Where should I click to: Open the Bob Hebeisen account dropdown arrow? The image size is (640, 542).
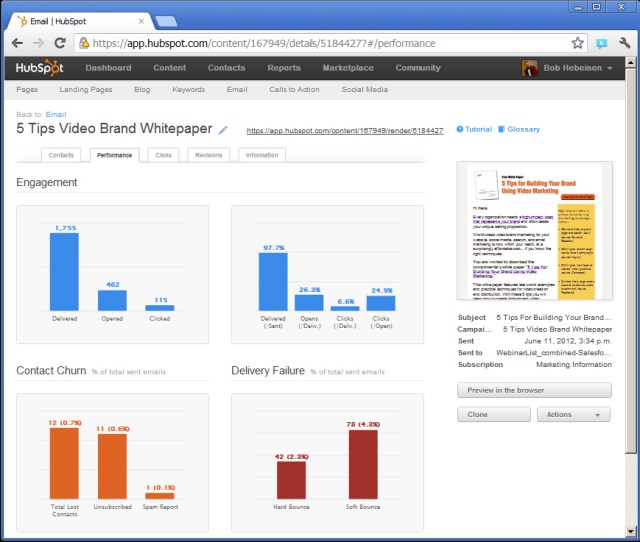[610, 68]
